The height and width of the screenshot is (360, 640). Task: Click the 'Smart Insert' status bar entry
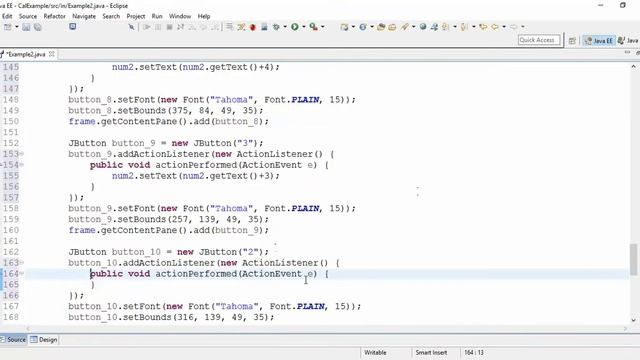(x=431, y=352)
